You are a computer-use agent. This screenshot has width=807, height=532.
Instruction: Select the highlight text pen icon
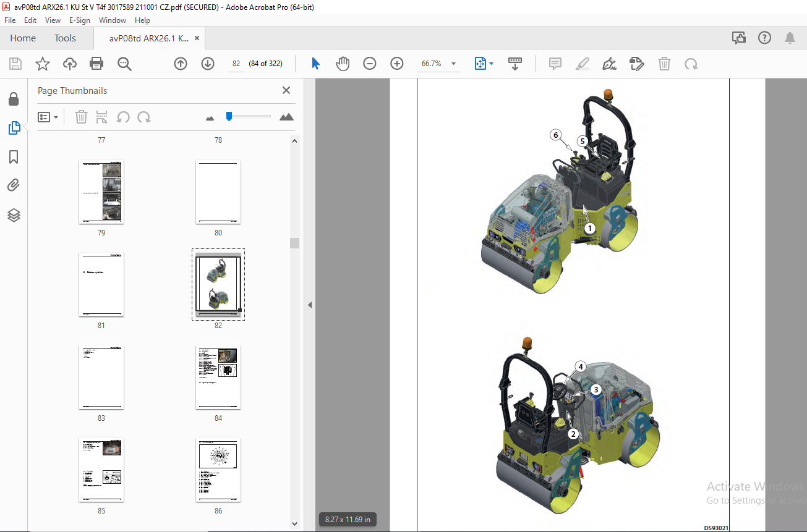click(x=582, y=64)
